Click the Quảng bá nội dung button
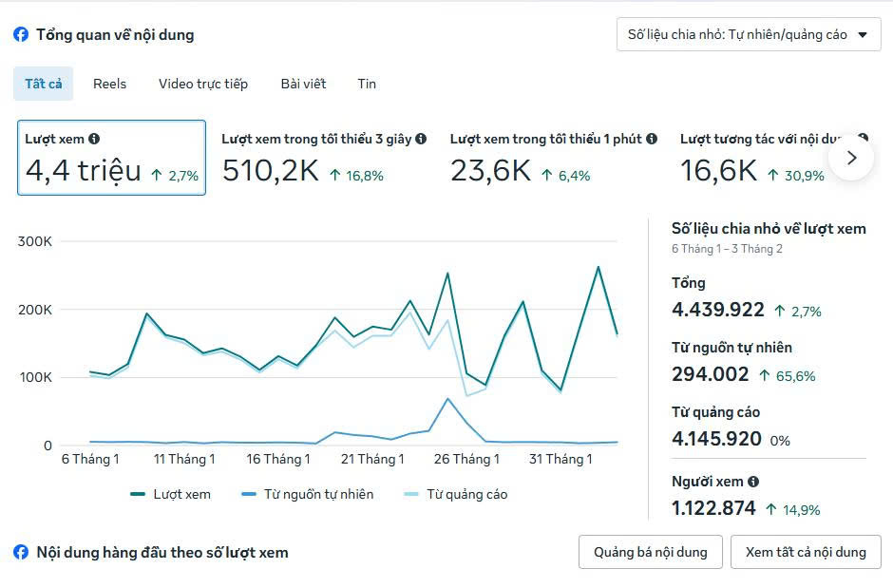The height and width of the screenshot is (588, 893). point(651,552)
